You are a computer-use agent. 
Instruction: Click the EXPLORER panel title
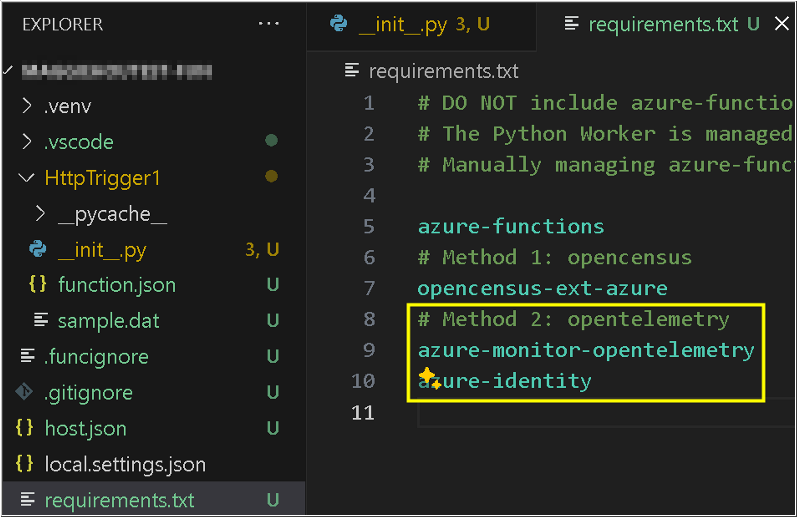(x=63, y=24)
